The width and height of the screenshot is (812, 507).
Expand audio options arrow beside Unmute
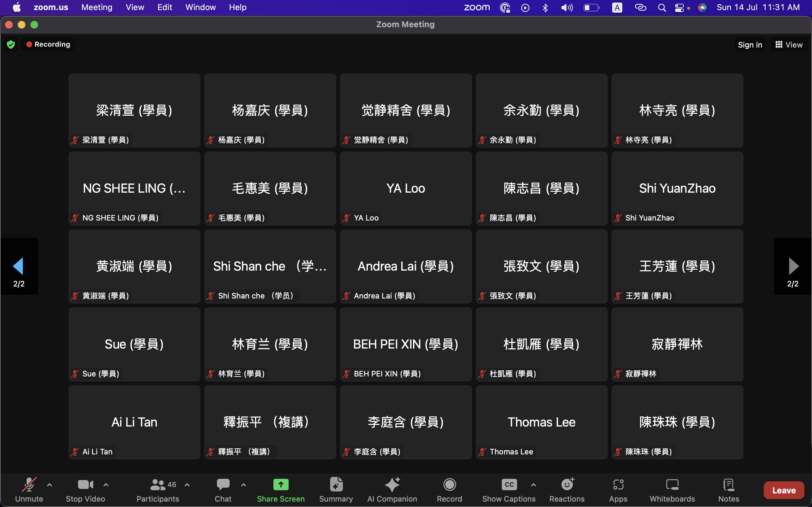[x=49, y=485]
